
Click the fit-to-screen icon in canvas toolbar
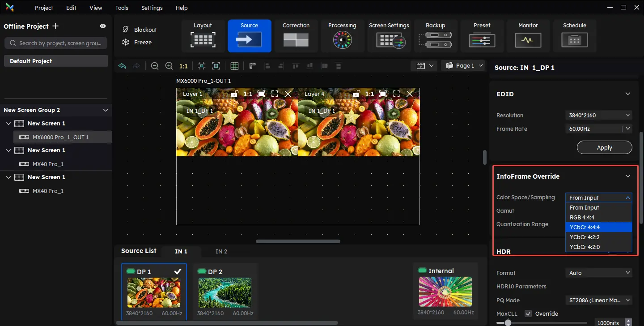[216, 66]
